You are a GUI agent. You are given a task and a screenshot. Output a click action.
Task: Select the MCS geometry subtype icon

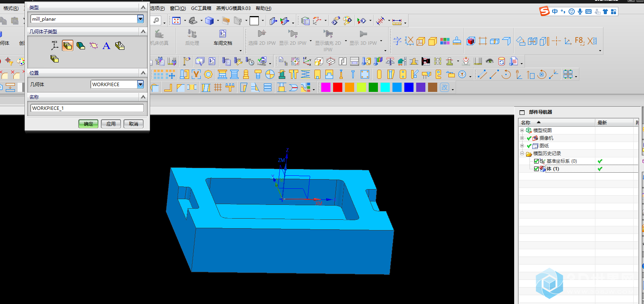tap(55, 46)
